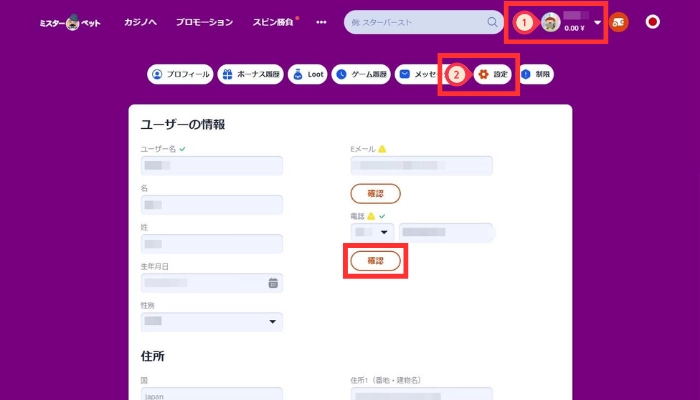Image resolution: width=700 pixels, height=400 pixels.
Task: Click the 住所1 address input field
Action: pyautogui.click(x=421, y=394)
